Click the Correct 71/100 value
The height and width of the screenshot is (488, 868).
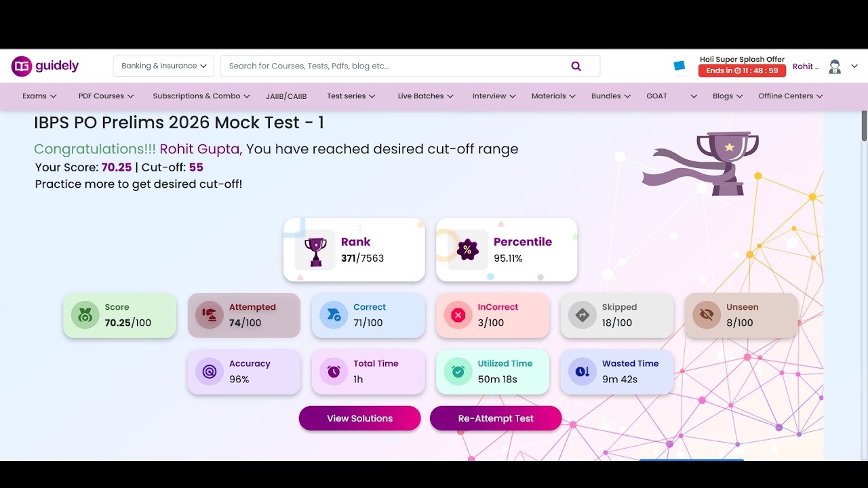click(368, 323)
